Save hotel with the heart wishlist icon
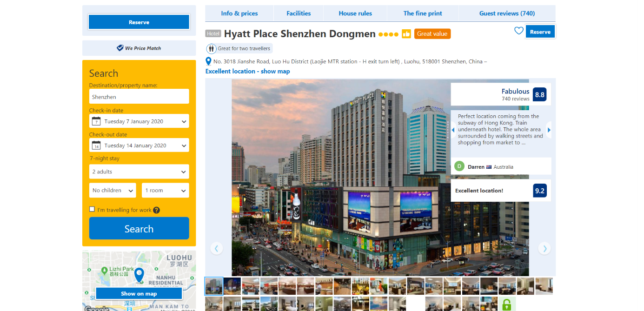 click(x=519, y=31)
